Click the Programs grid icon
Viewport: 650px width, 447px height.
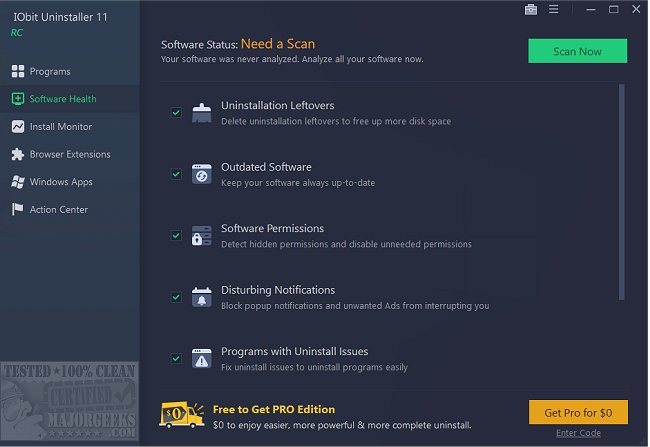[18, 71]
